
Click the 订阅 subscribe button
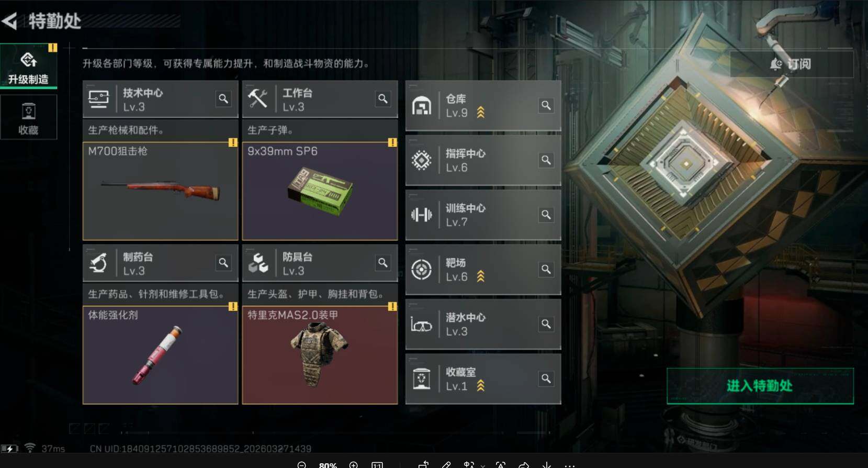(x=792, y=64)
